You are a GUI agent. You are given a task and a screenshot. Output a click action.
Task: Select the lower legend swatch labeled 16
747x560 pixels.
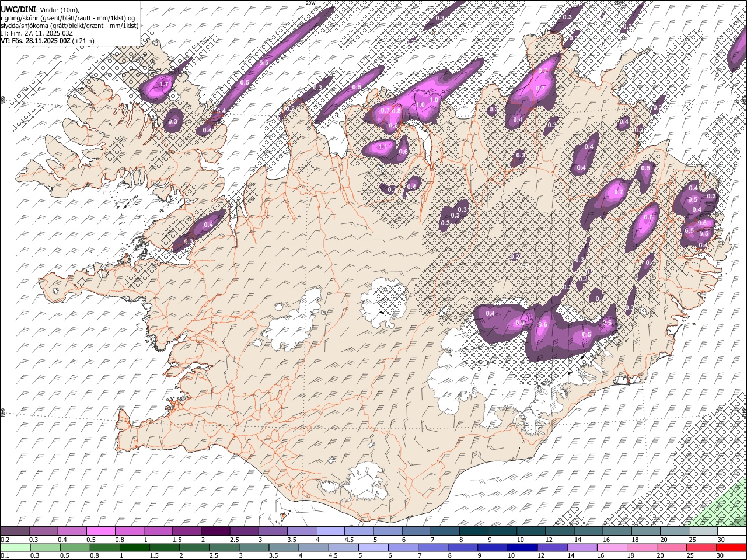point(612,548)
